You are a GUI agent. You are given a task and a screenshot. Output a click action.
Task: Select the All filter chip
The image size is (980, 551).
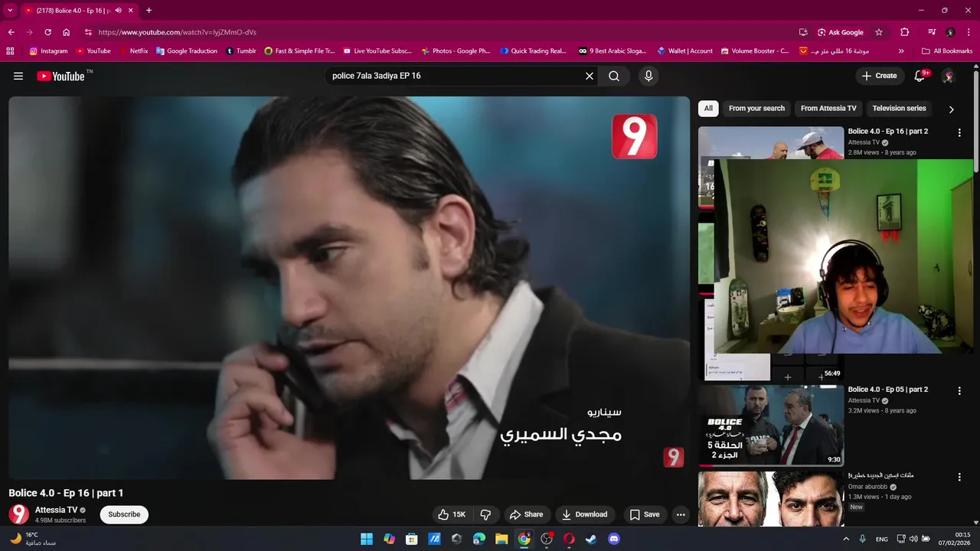point(708,108)
